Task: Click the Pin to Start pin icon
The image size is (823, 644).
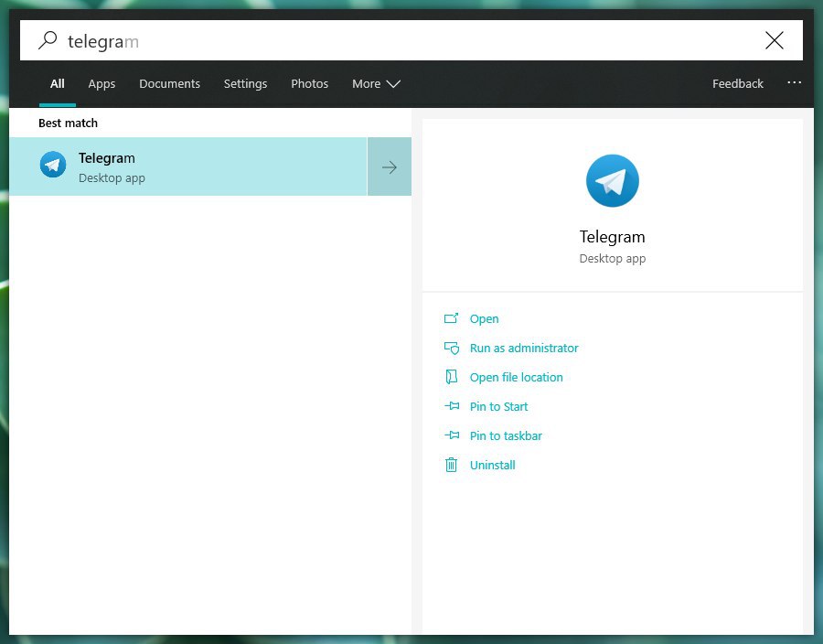Action: [x=452, y=406]
